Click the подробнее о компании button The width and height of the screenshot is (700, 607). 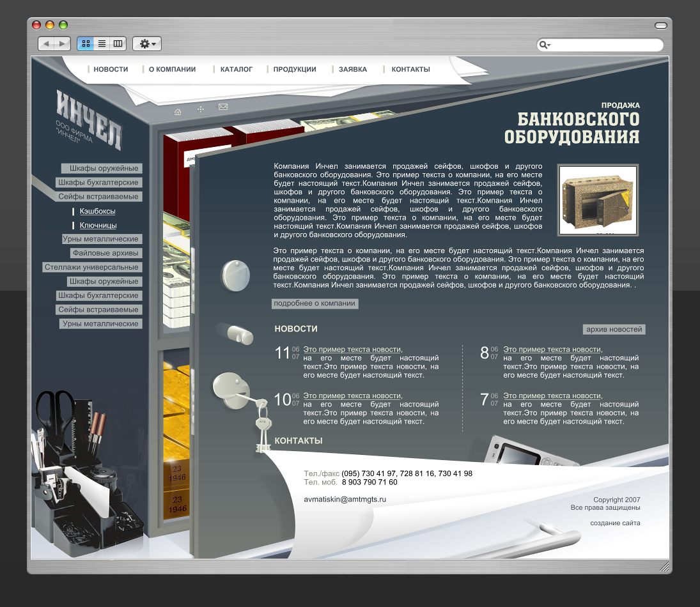(x=315, y=303)
